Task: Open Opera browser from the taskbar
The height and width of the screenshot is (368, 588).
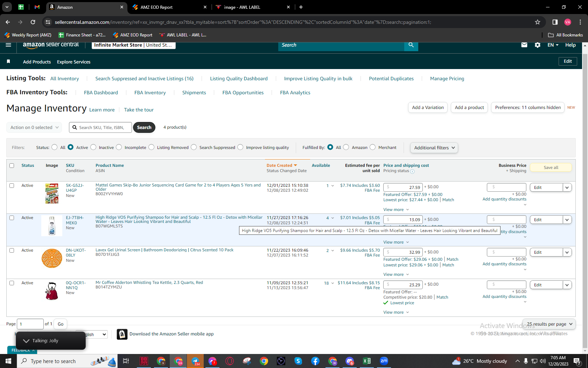Action: [230, 361]
